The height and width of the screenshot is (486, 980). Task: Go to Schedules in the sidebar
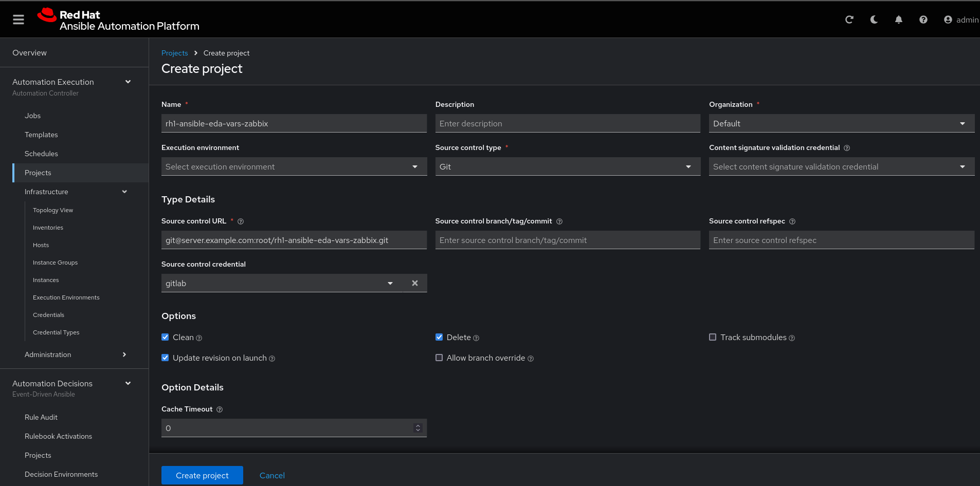(x=41, y=154)
